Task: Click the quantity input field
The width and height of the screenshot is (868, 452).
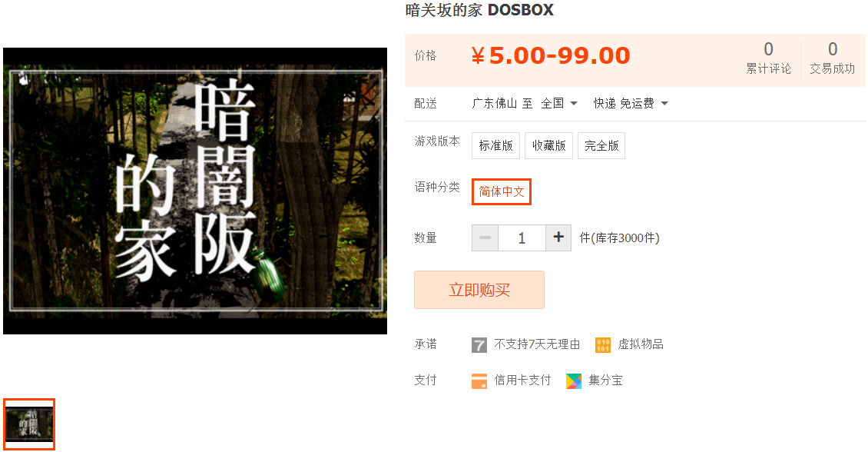Action: click(522, 238)
